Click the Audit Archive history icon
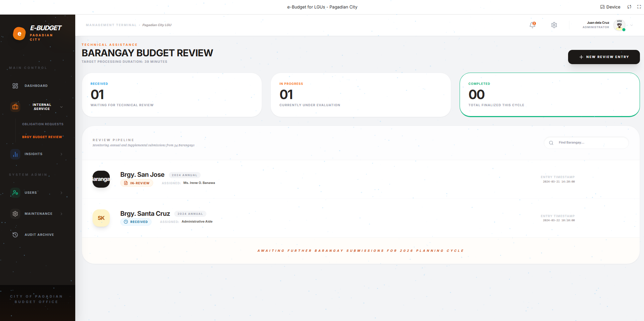The image size is (644, 321). tap(15, 235)
